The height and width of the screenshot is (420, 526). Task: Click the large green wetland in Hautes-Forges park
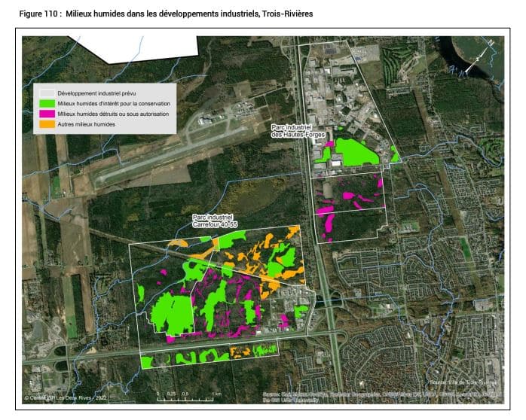[356, 153]
